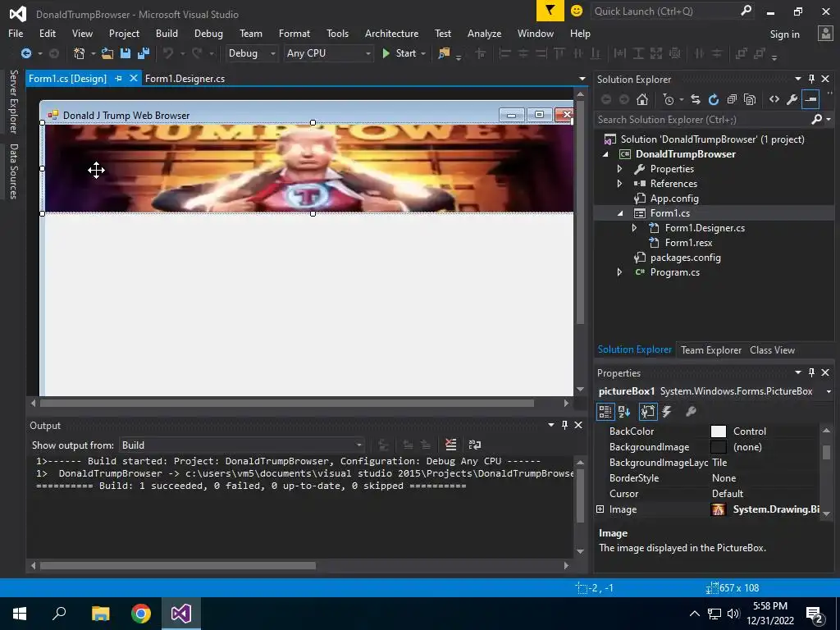Click the New Project toolbar icon

[80, 53]
